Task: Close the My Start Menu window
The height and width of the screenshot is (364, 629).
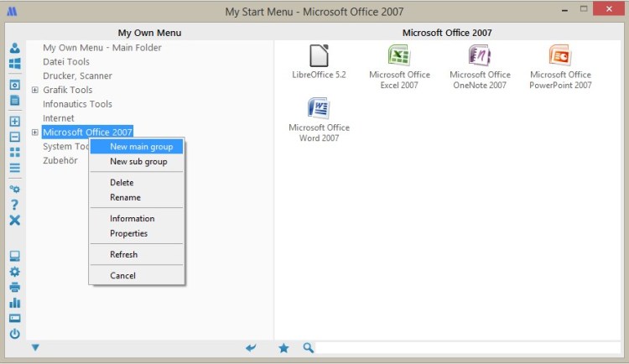Action: (609, 9)
